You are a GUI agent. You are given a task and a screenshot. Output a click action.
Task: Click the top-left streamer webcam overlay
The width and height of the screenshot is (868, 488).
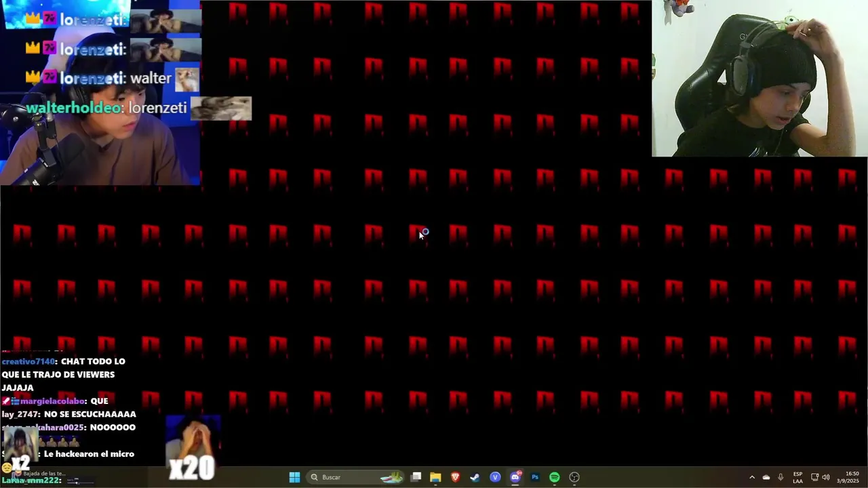click(x=100, y=93)
